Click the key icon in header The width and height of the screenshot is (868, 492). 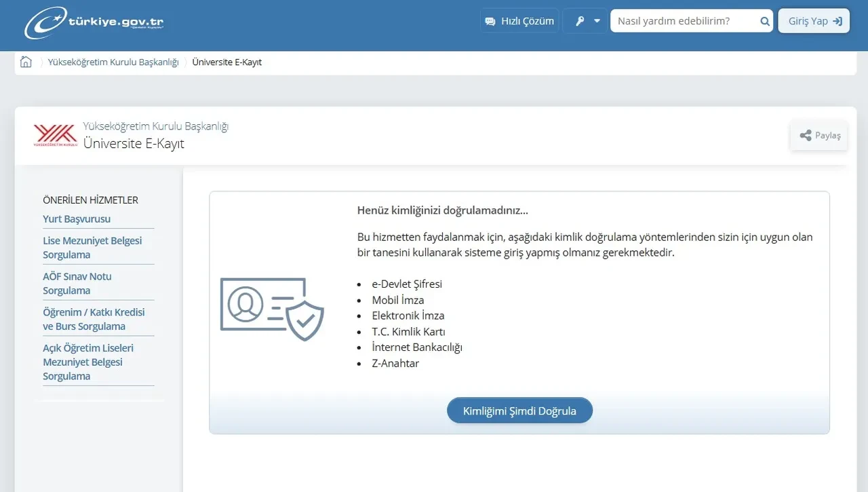(580, 21)
